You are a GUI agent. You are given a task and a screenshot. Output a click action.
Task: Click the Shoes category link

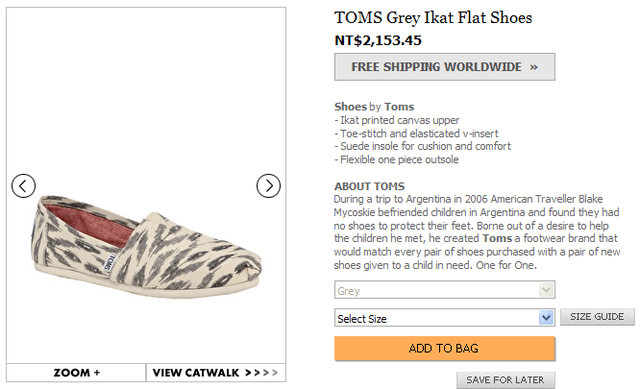point(351,107)
